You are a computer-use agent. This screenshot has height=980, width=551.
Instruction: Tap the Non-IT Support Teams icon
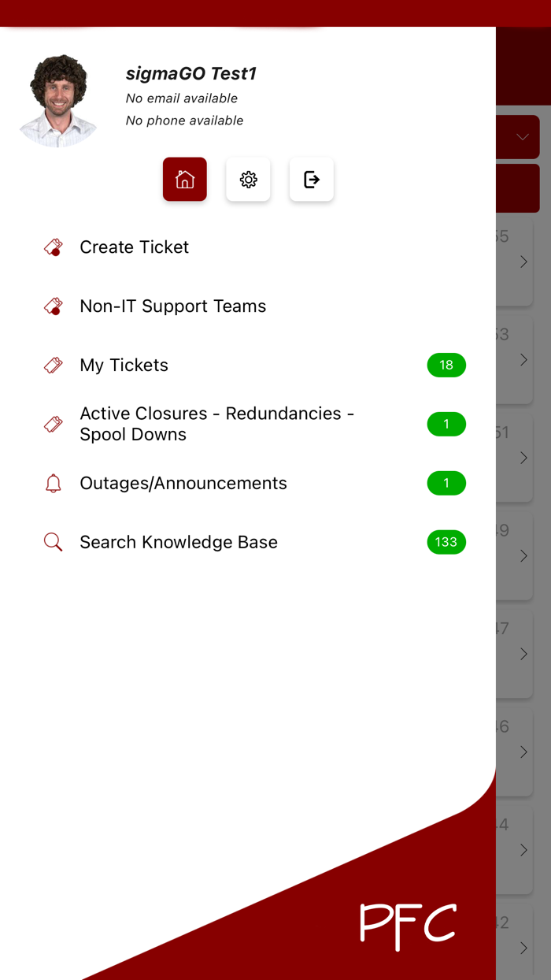pos(53,306)
